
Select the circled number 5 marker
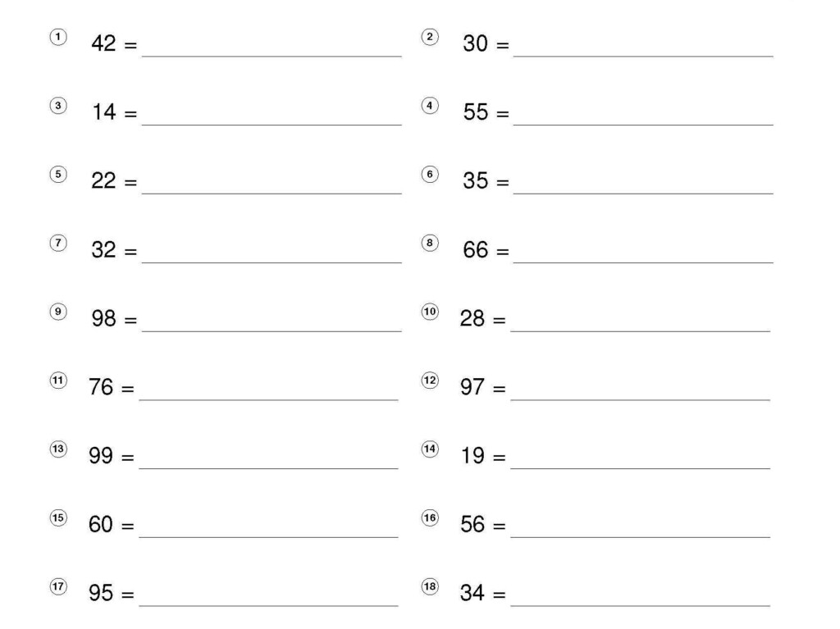click(58, 174)
